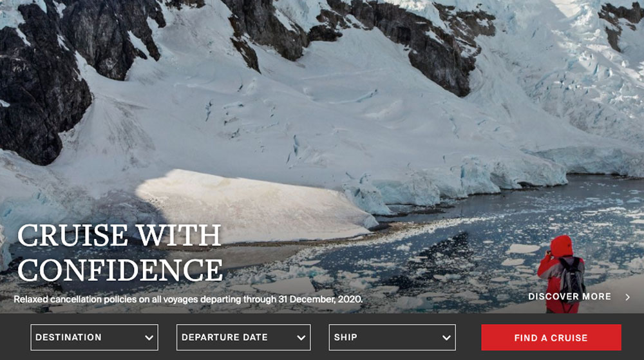Viewport: 644px width, 360px height.
Task: Follow the Discover More link
Action: pos(569,296)
